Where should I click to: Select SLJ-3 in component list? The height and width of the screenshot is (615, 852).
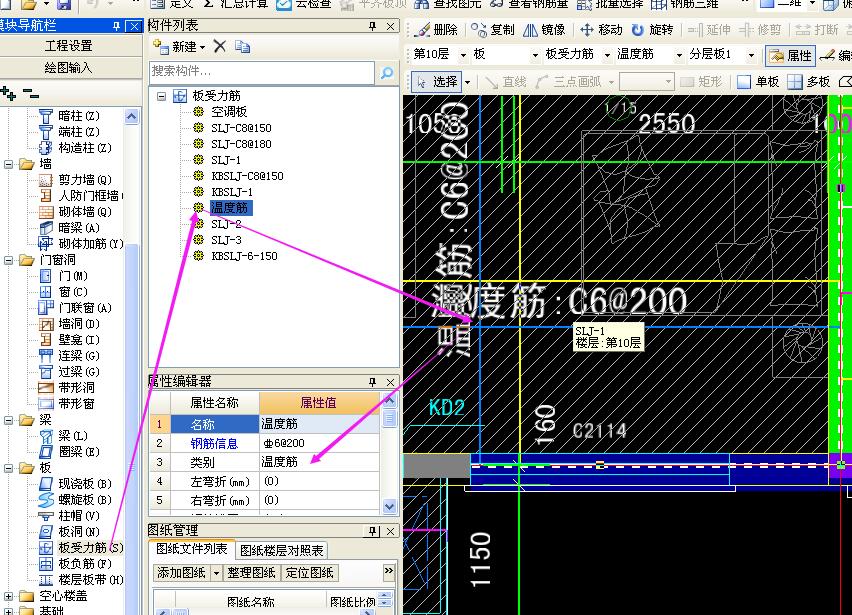pyautogui.click(x=226, y=240)
